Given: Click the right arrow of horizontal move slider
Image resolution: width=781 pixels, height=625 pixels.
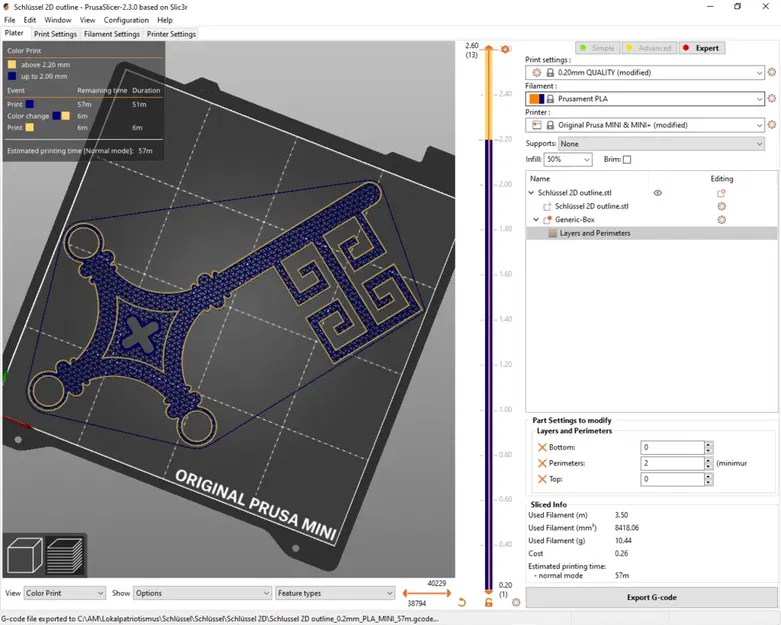Looking at the screenshot, I should 448,593.
